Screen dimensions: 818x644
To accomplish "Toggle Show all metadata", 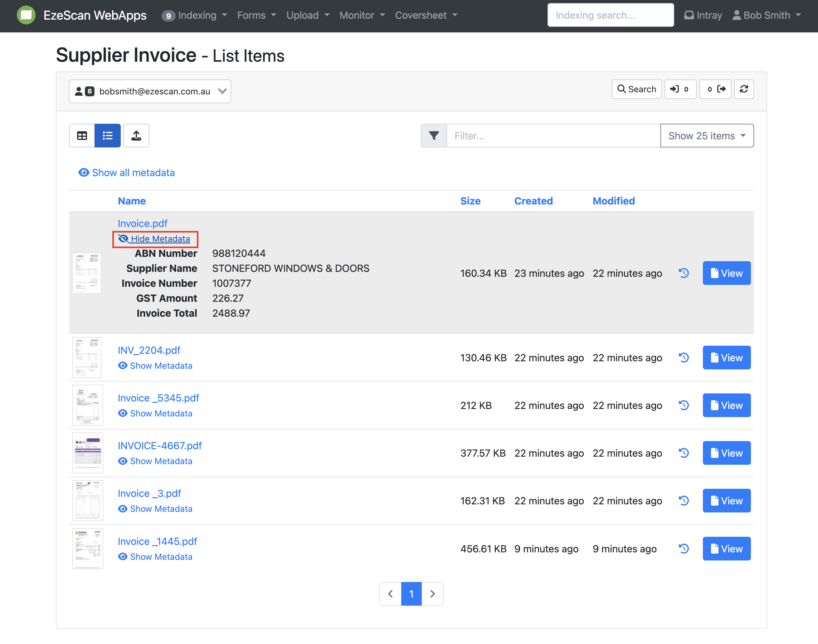I will 127,173.
